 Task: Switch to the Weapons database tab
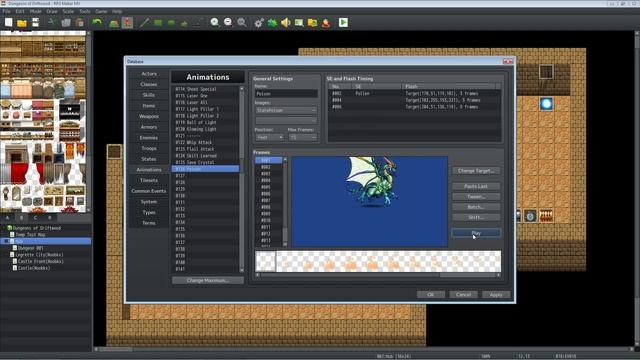pyautogui.click(x=149, y=116)
